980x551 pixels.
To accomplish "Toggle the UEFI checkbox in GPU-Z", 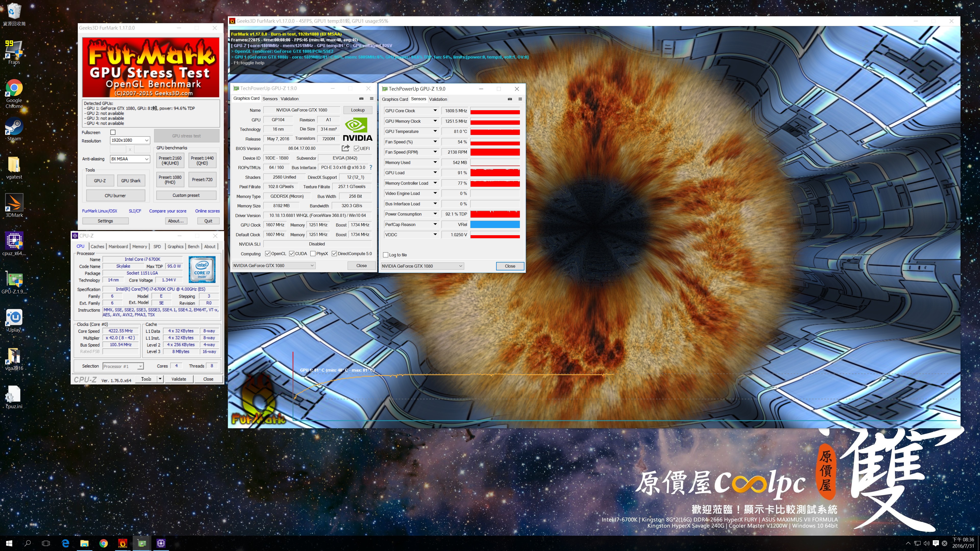I will (357, 148).
